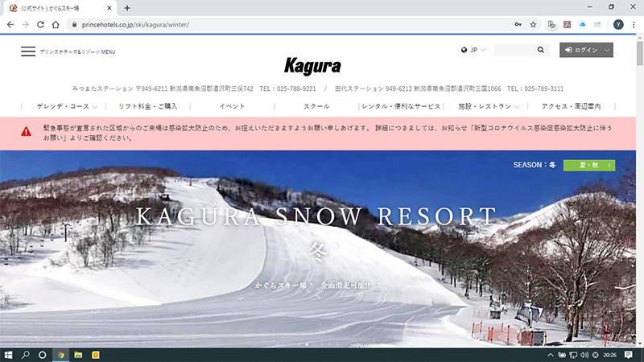
Task: Open the blue cloud extension
Action: (582, 25)
